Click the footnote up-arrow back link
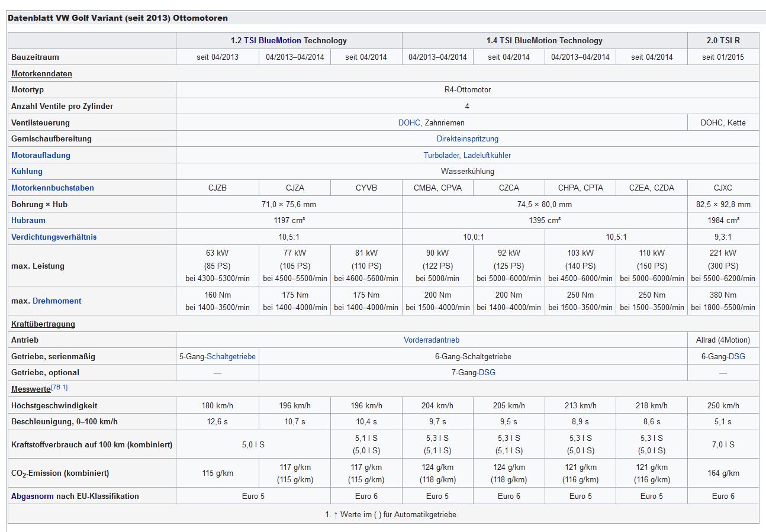 [336, 515]
